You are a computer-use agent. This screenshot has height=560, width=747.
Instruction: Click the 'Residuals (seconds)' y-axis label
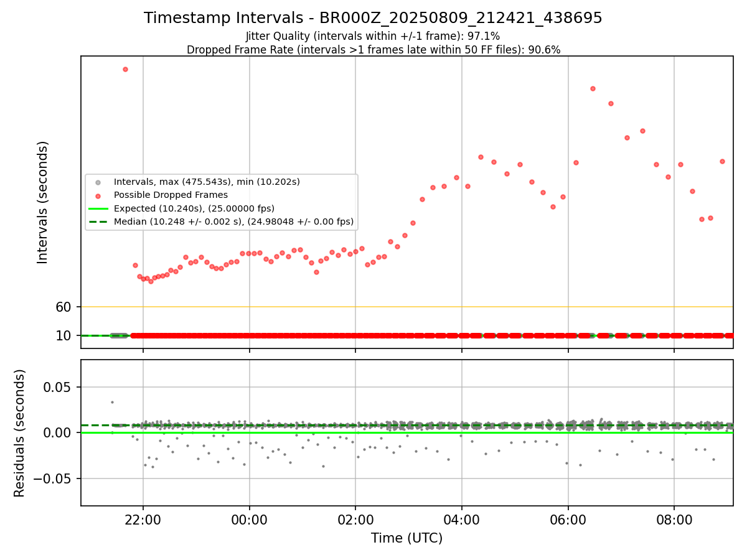click(20, 433)
